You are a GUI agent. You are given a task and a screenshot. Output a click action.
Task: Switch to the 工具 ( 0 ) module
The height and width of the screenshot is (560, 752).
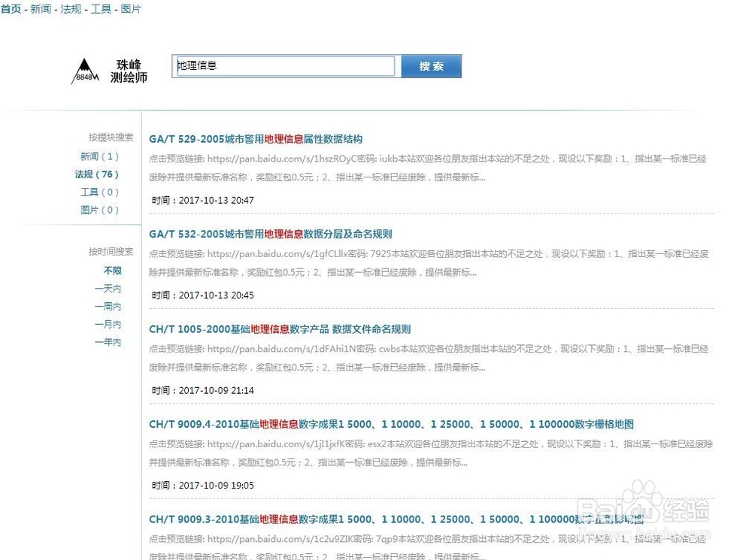tap(99, 192)
